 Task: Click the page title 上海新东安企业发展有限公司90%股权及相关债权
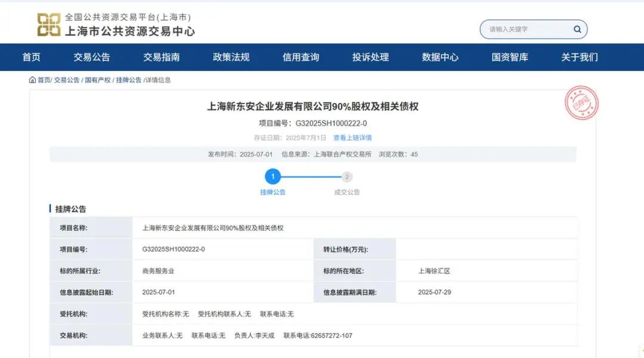point(312,107)
